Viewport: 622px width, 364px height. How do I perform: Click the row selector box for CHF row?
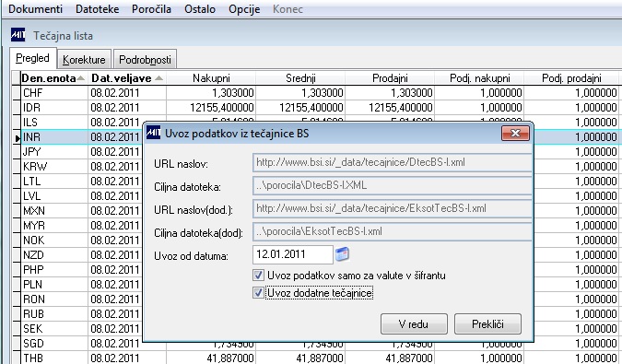tap(16, 93)
